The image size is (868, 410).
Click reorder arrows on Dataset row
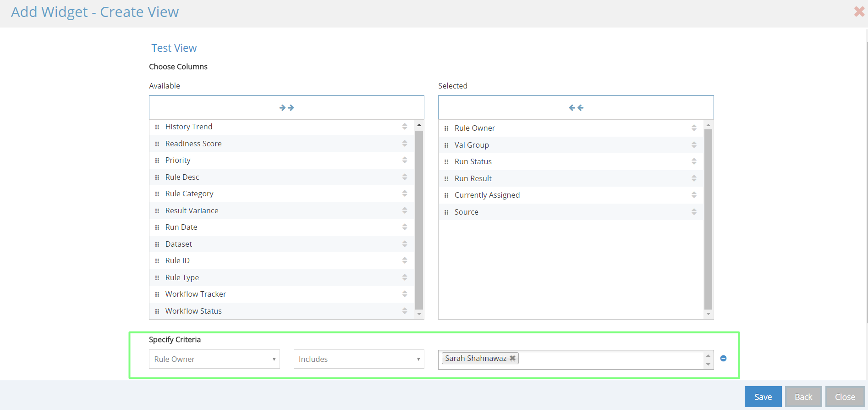click(x=405, y=244)
